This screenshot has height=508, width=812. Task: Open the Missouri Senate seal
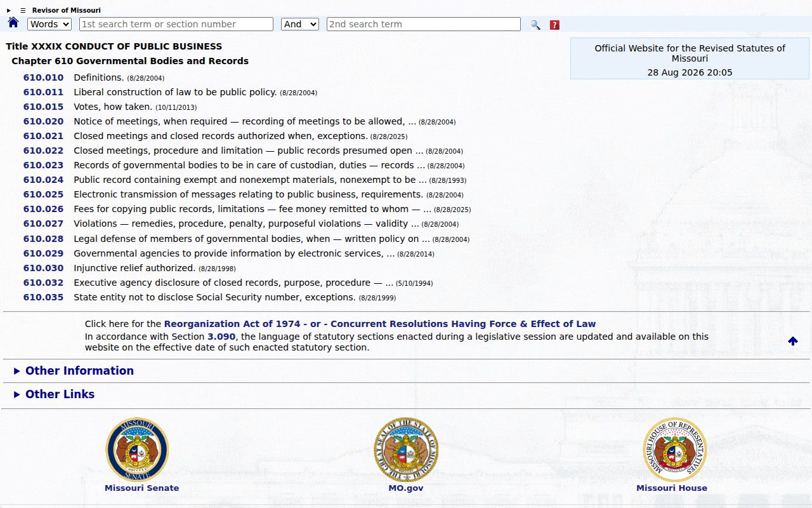point(137,450)
